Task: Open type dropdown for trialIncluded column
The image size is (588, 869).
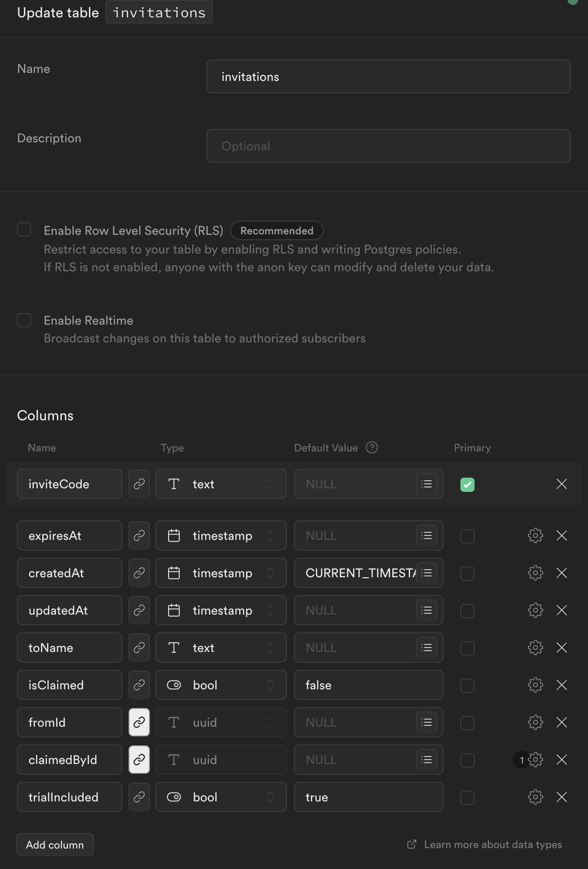Action: pos(221,797)
